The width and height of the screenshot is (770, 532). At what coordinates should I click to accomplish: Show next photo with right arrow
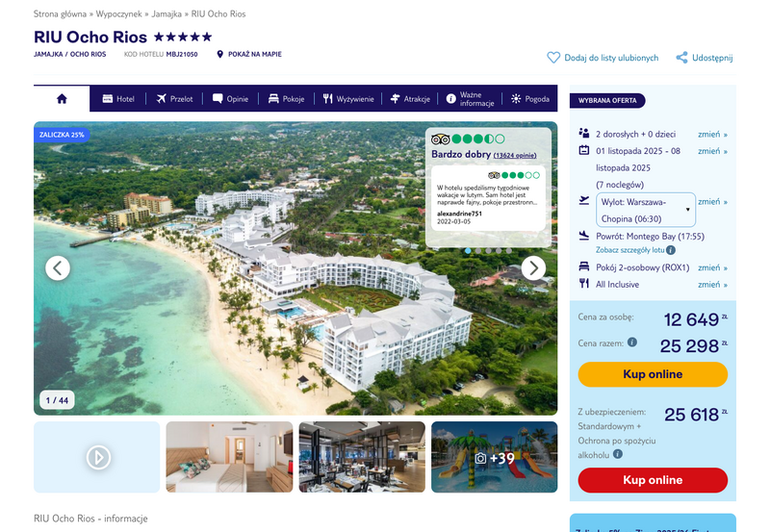click(533, 268)
